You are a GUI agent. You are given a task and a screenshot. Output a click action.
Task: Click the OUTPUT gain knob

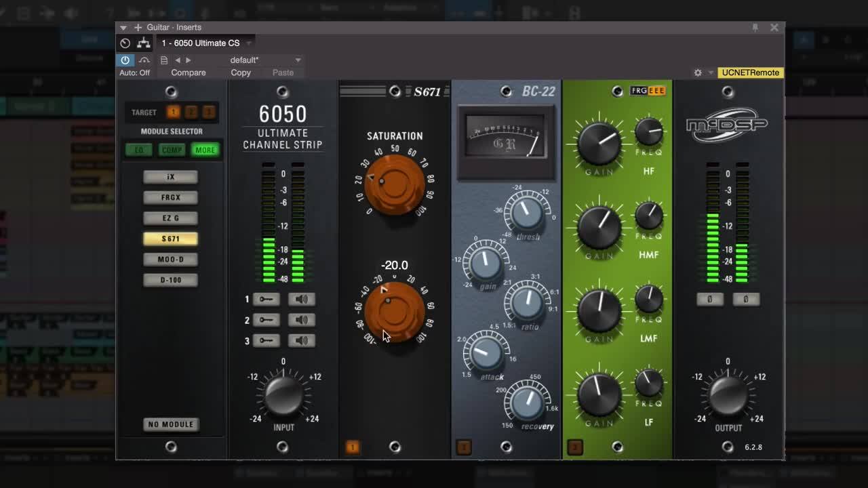(728, 395)
